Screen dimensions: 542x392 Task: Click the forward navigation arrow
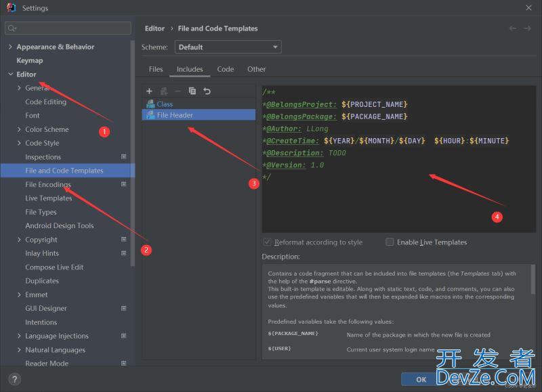click(527, 28)
